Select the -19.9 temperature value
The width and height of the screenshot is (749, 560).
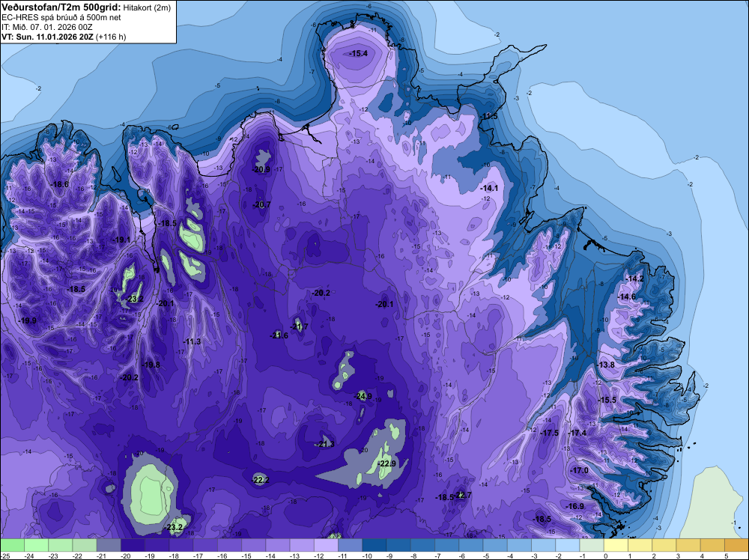tap(27, 320)
